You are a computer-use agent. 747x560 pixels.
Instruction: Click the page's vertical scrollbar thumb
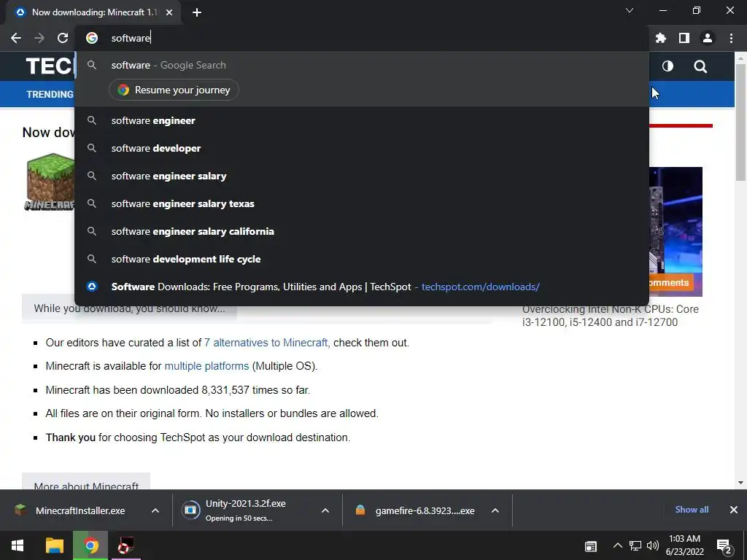(x=740, y=122)
